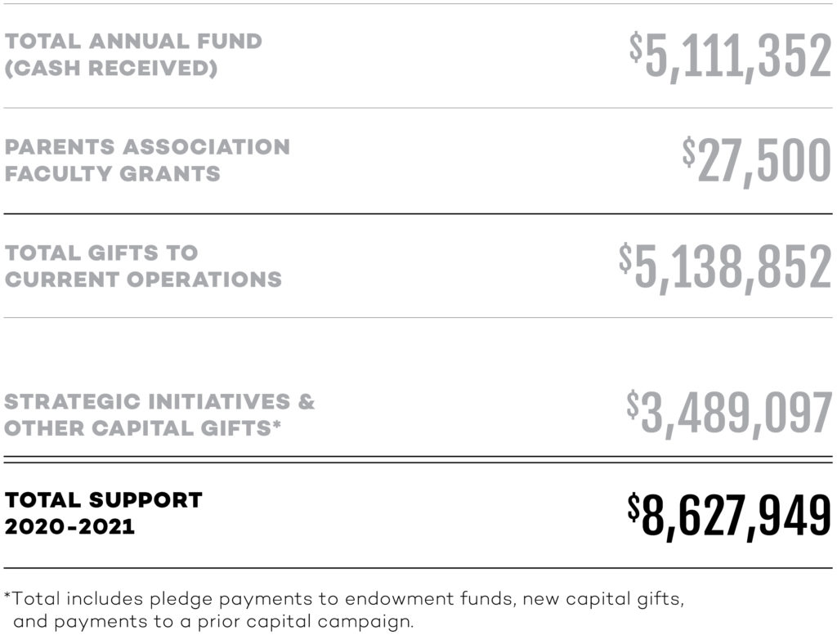Click the $27,500 amount
Image resolution: width=837 pixels, height=644 pixels.
[757, 161]
